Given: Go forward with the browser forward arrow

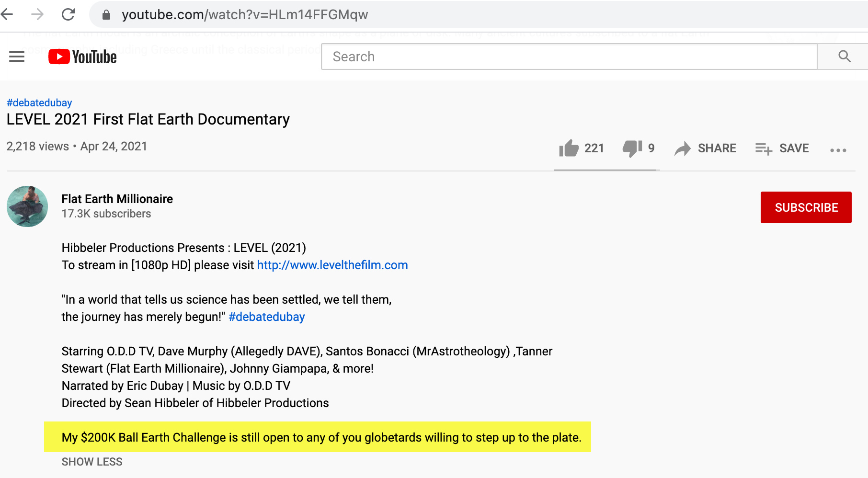Looking at the screenshot, I should (37, 14).
